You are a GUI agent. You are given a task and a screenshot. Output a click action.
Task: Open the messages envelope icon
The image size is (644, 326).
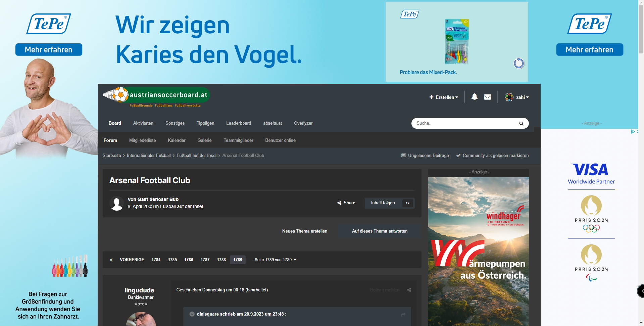click(x=488, y=97)
